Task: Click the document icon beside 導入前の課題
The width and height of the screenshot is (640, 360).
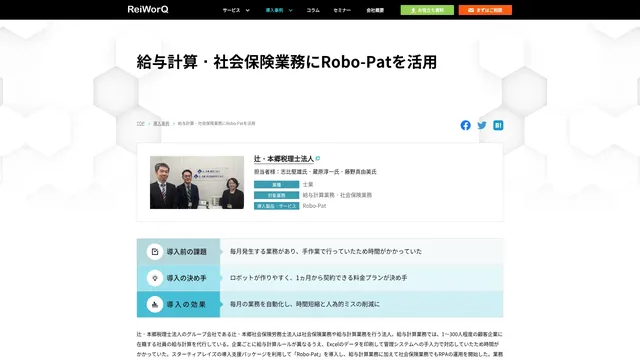Action: 155,252
